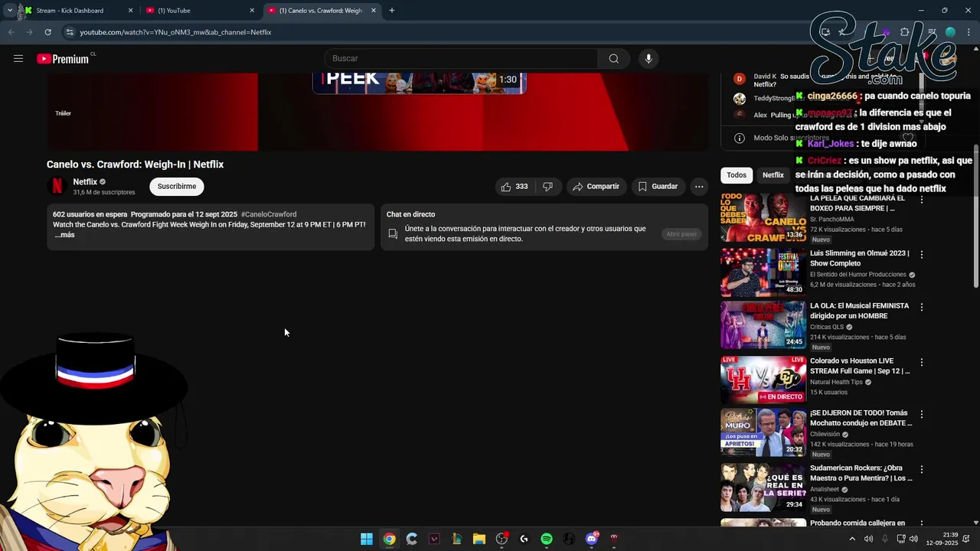Click El Sentido del Humor Producciones channel
The height and width of the screenshot is (551, 980).
click(858, 275)
